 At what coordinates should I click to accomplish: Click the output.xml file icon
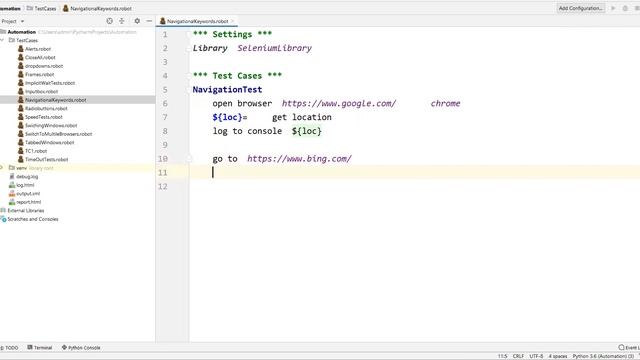point(12,193)
